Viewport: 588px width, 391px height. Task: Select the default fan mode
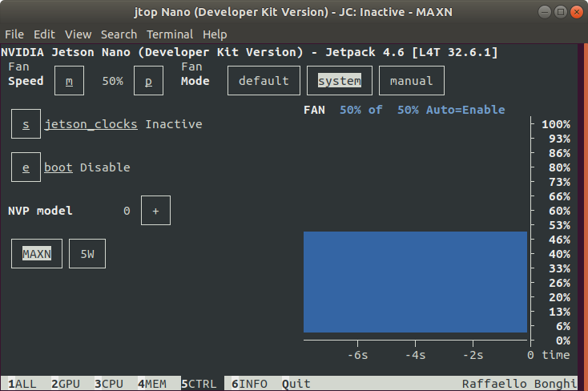point(264,81)
